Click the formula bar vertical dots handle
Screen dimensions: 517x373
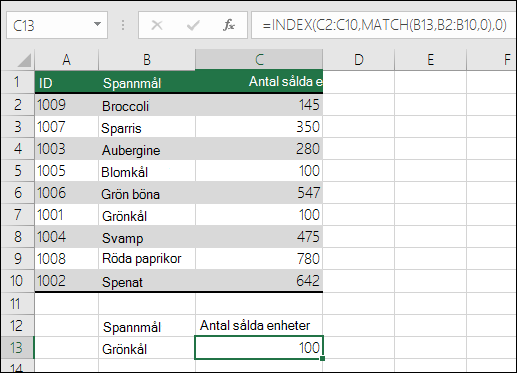(x=123, y=25)
